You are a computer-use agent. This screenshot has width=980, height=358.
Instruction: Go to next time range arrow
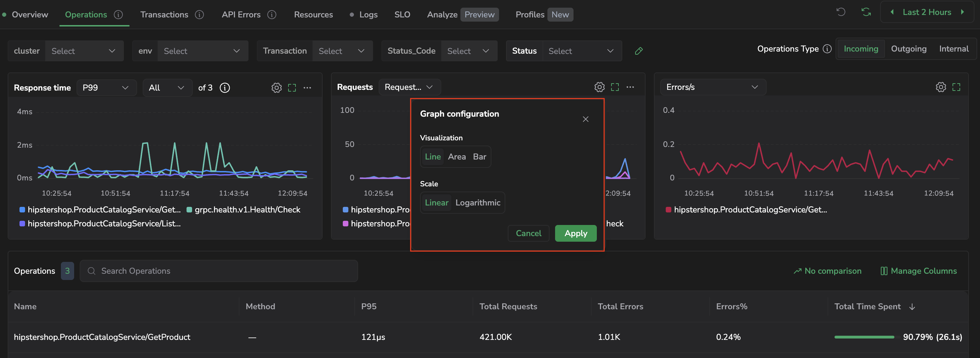962,12
